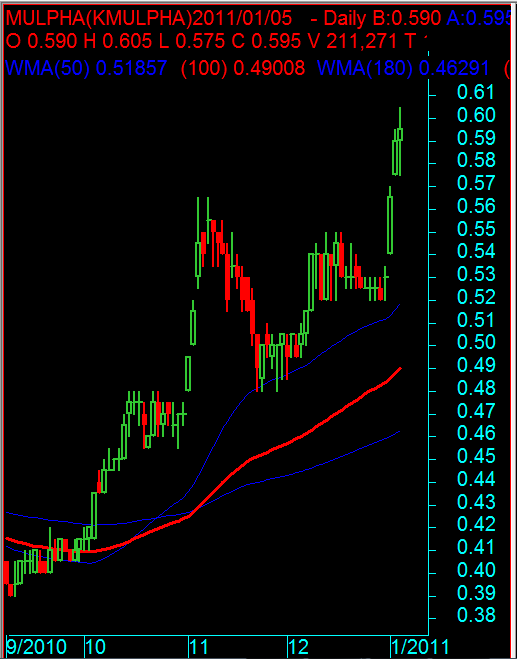Viewport: 517px width, 659px height.
Task: Click the 0.50 price axis label
Action: tap(476, 343)
